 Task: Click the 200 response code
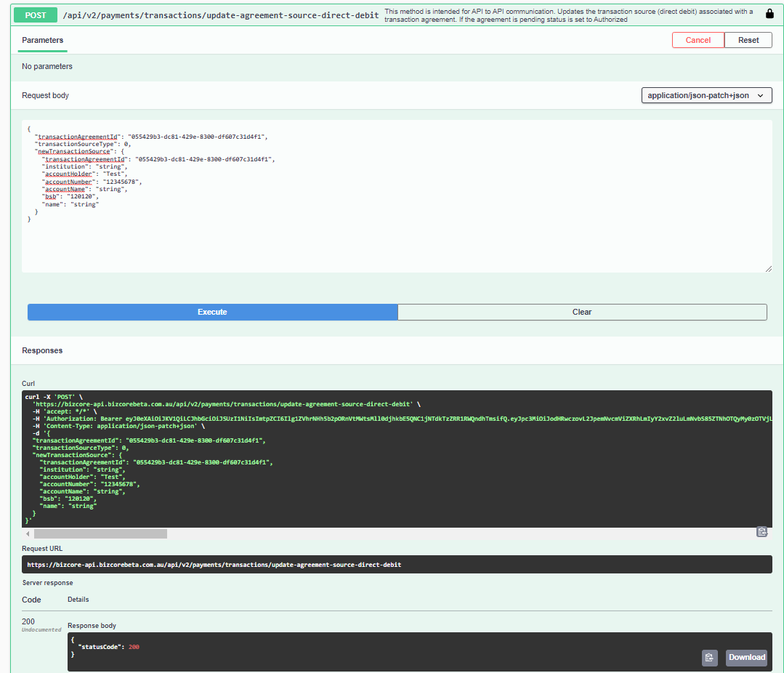tap(28, 621)
